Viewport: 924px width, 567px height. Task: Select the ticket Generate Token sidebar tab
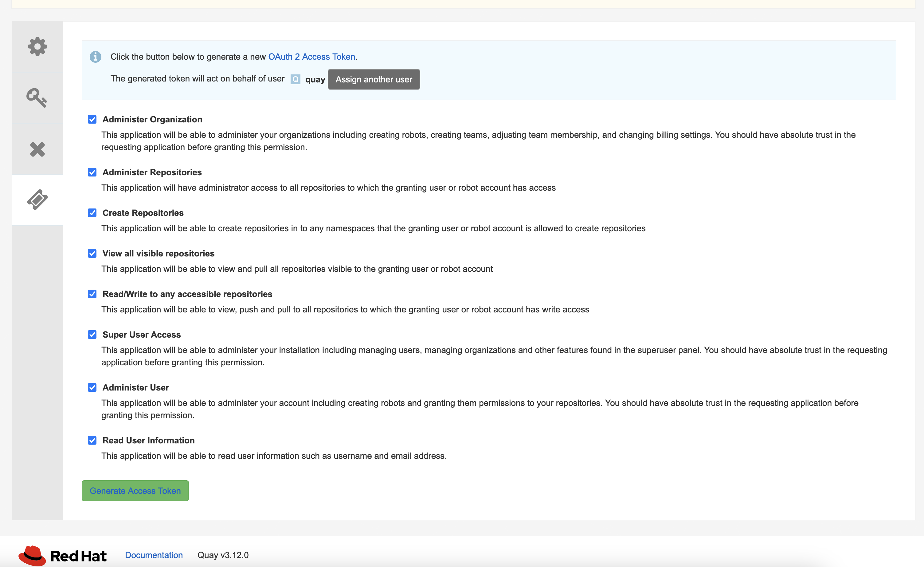[x=37, y=200]
